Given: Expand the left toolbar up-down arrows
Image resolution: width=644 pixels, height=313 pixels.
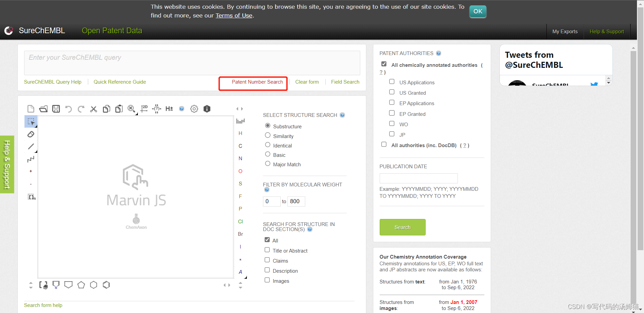Looking at the screenshot, I should coord(31,285).
